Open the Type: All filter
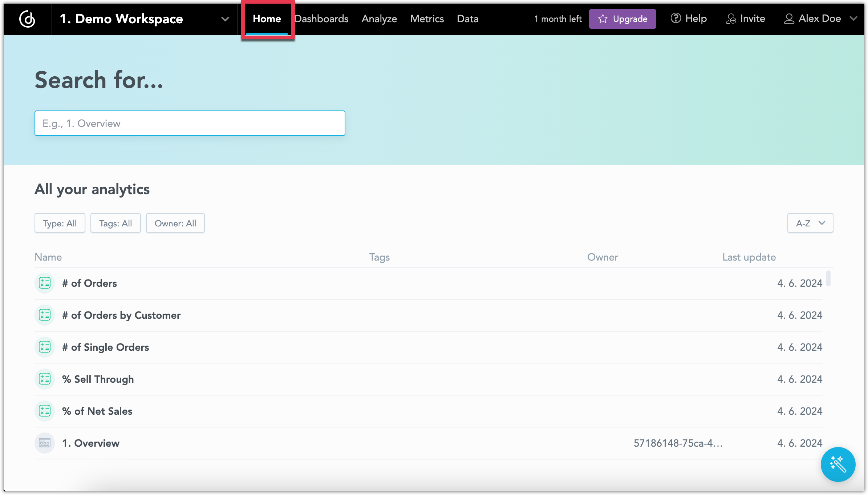 click(x=60, y=223)
